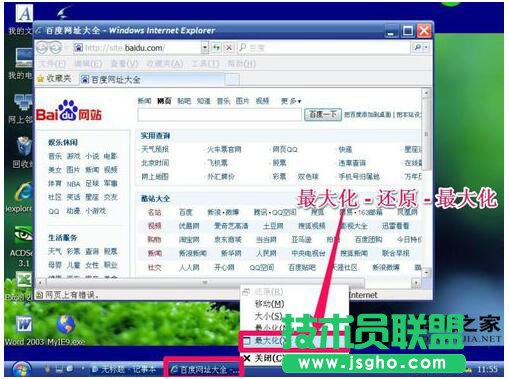Click the 百度一下 search button
Screen dimensions: 509x379
point(323,114)
